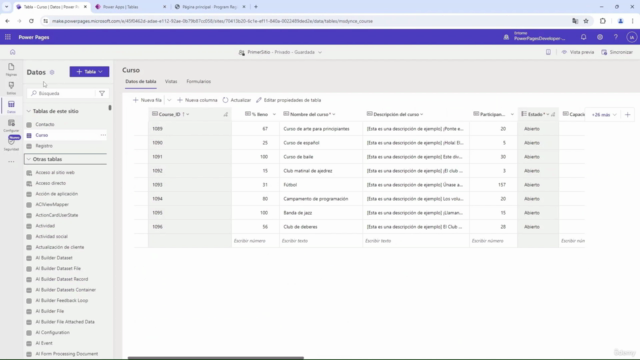Expand the +26 más columns dropdown
Viewport: 640px width, 360px height.
pyautogui.click(x=604, y=115)
